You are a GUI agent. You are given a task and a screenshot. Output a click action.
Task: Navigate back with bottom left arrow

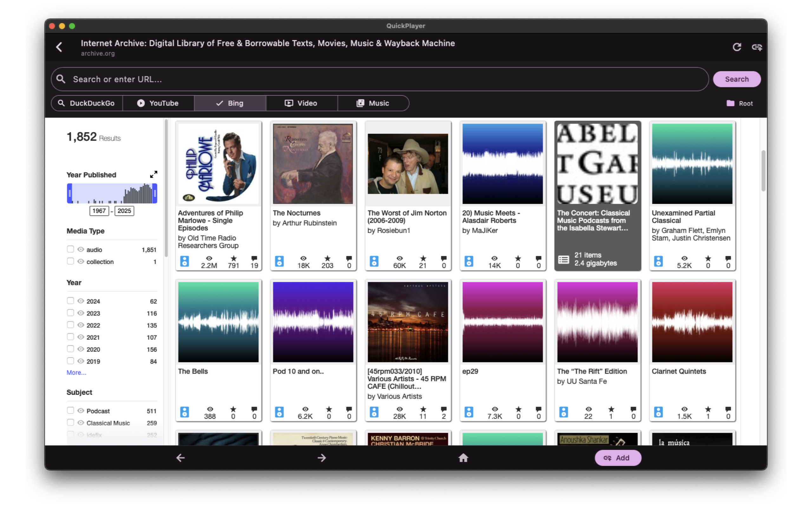coord(180,458)
